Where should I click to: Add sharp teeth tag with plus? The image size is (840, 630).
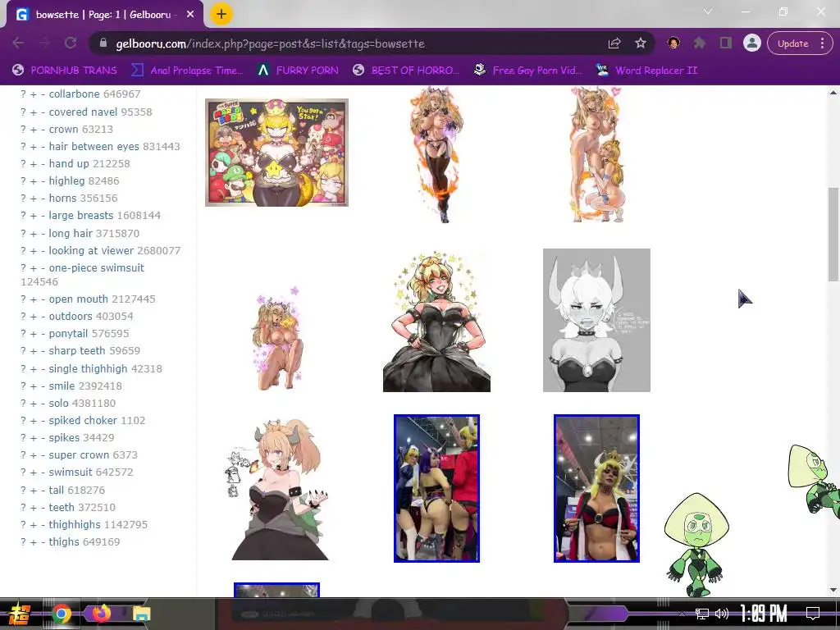click(33, 351)
